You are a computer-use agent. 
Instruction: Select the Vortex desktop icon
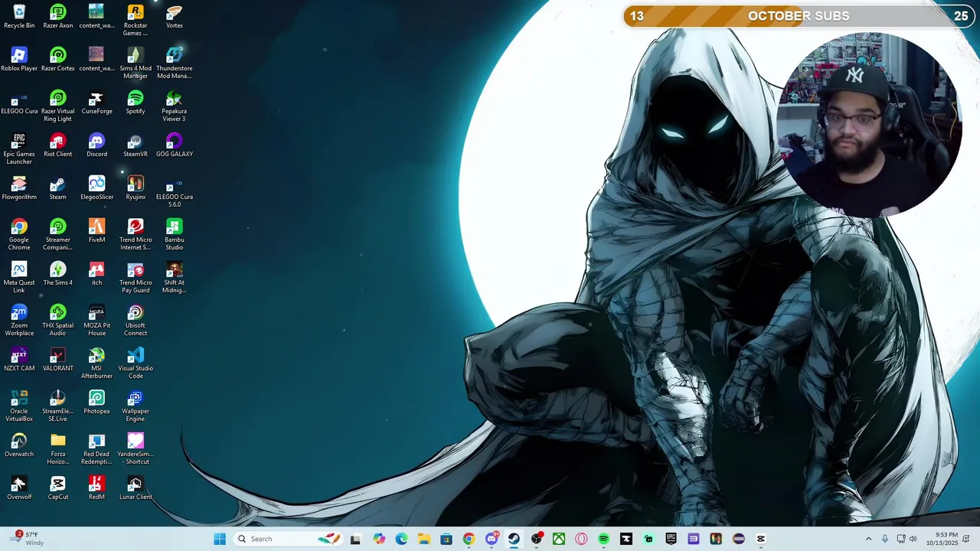(175, 17)
